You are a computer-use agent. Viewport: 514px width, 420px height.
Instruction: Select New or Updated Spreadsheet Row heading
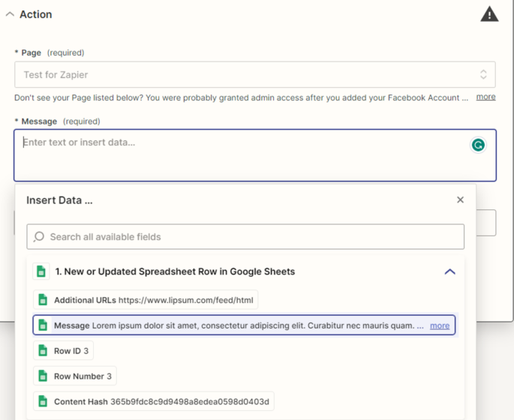coord(175,271)
